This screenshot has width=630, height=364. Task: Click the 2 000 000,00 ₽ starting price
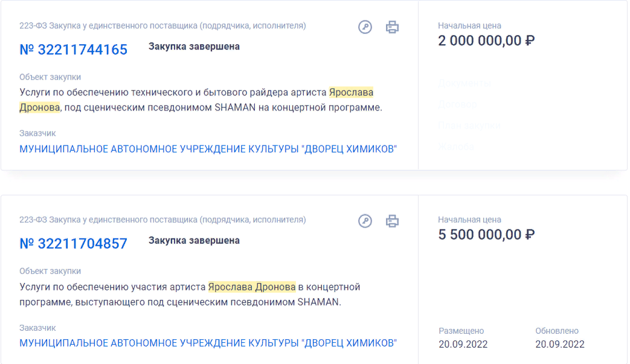[x=486, y=40]
